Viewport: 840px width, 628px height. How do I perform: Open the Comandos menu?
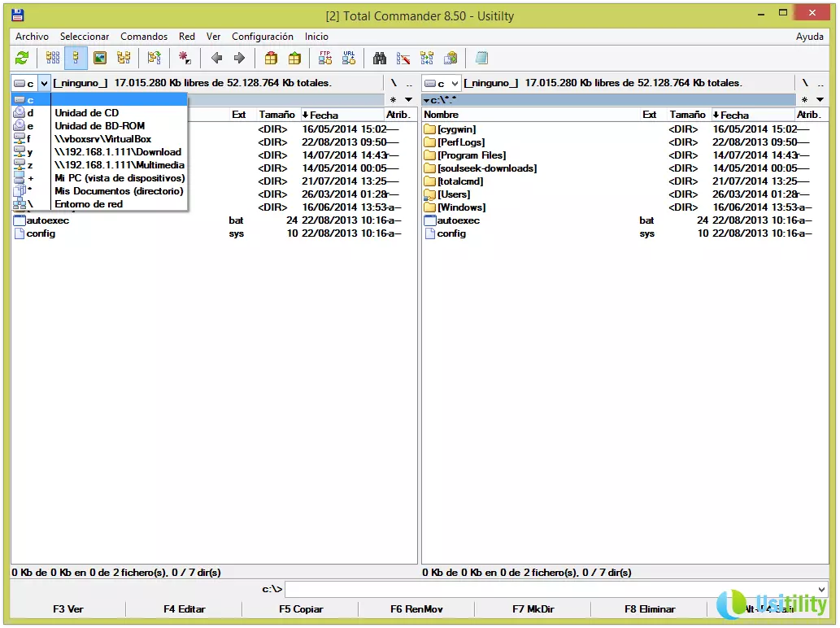144,37
